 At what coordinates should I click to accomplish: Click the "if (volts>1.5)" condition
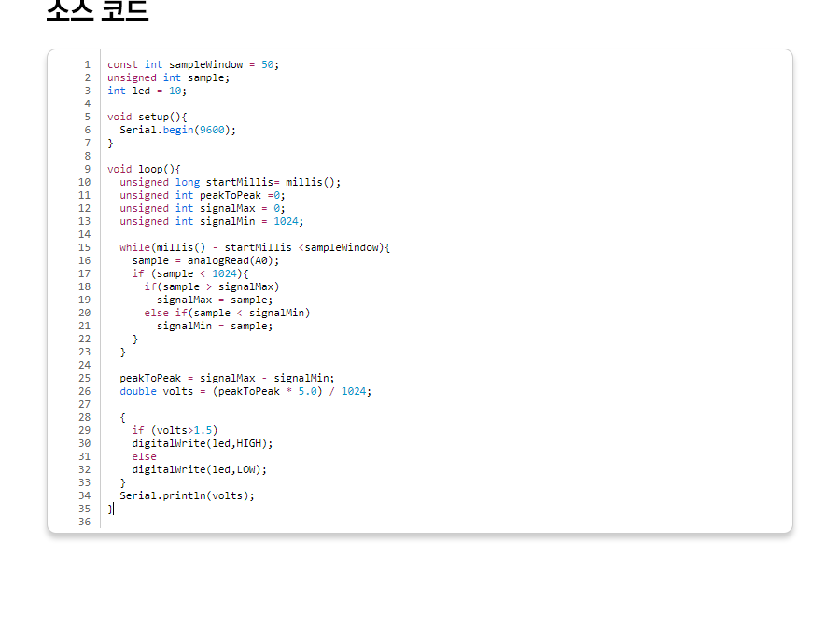(175, 431)
